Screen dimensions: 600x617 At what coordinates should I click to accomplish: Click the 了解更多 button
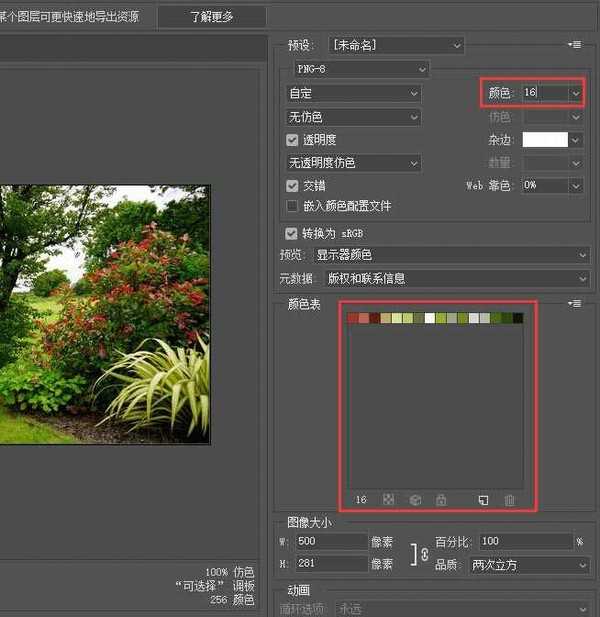(212, 17)
